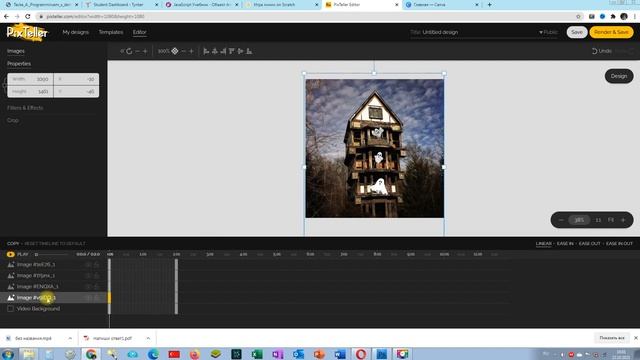This screenshot has height=360, width=640.
Task: Open Opera from the taskbar
Action: [x=361, y=354]
